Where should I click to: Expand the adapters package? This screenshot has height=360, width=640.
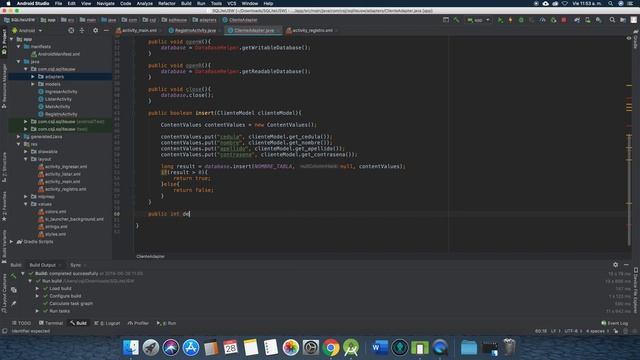[33, 77]
